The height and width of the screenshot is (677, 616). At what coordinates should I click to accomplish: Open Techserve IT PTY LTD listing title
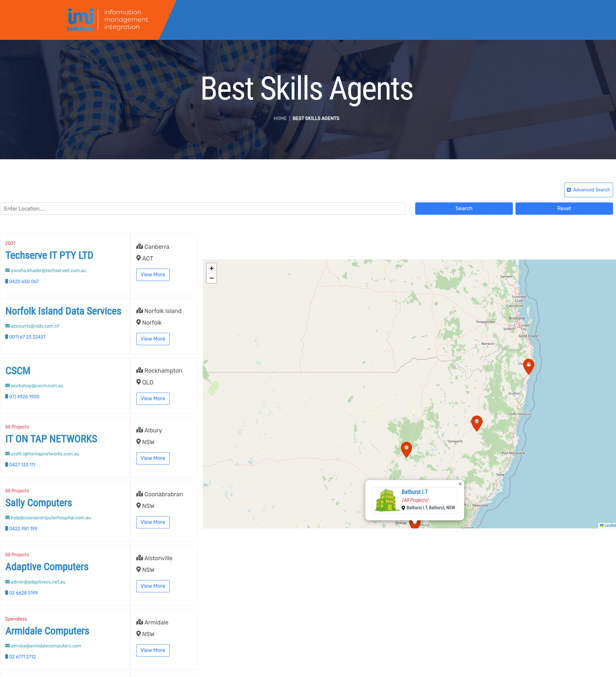click(x=49, y=256)
